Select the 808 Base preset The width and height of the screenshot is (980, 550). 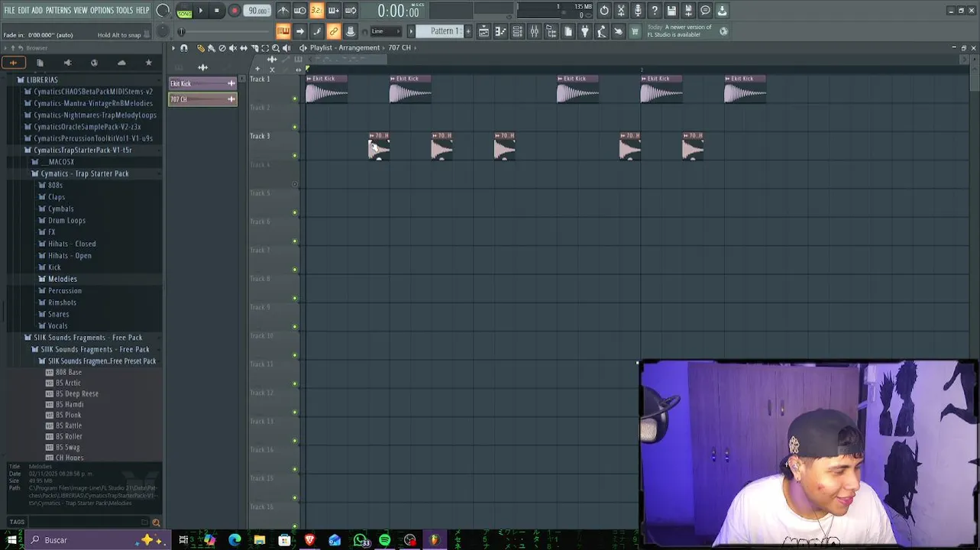point(69,372)
